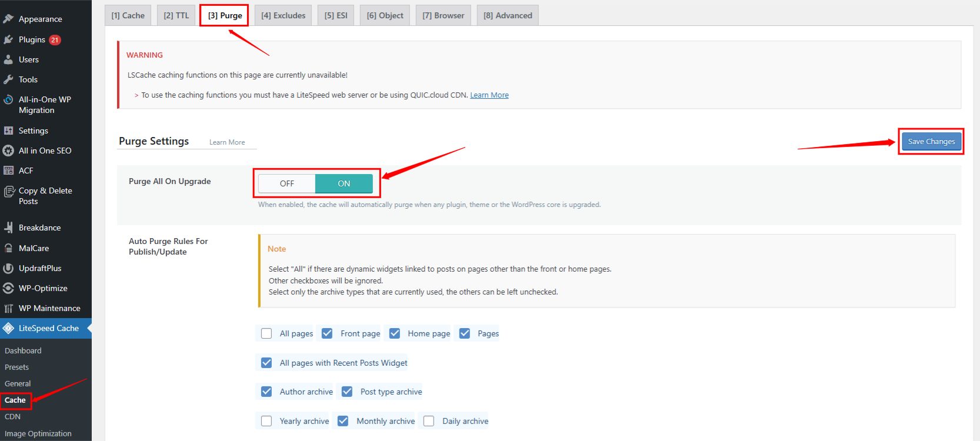This screenshot has width=980, height=441.
Task: Open the [8] Advanced tab
Action: pyautogui.click(x=508, y=15)
